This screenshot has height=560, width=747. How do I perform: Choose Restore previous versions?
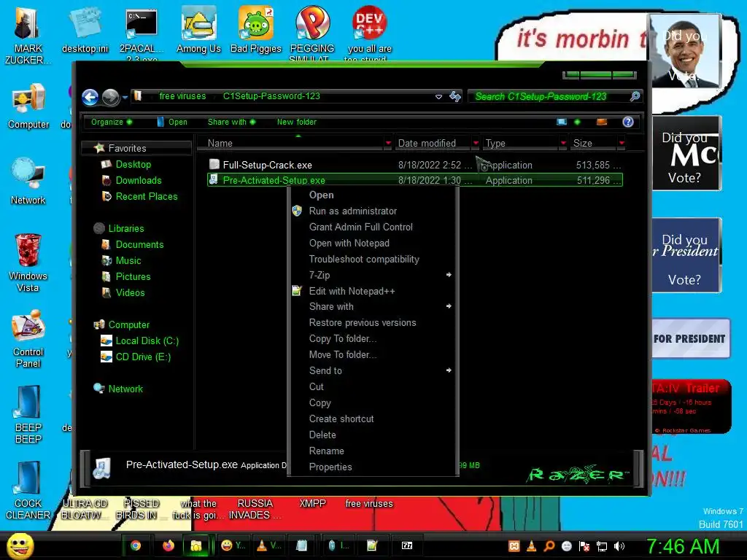coord(362,323)
